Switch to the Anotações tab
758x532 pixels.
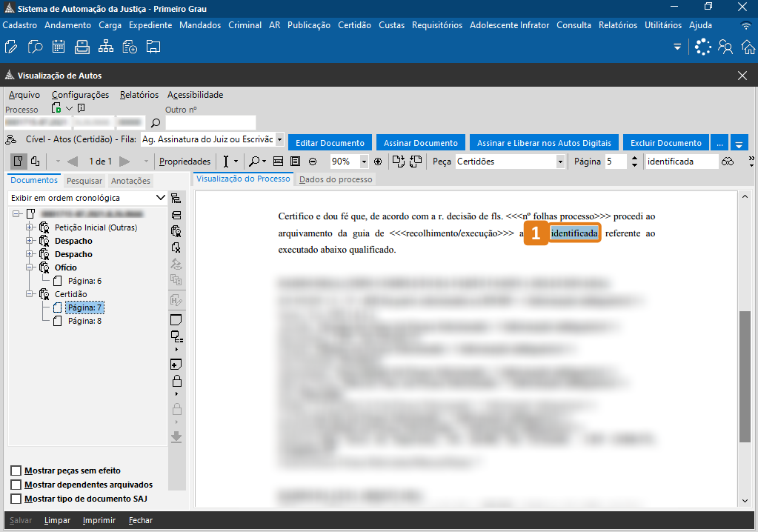130,181
